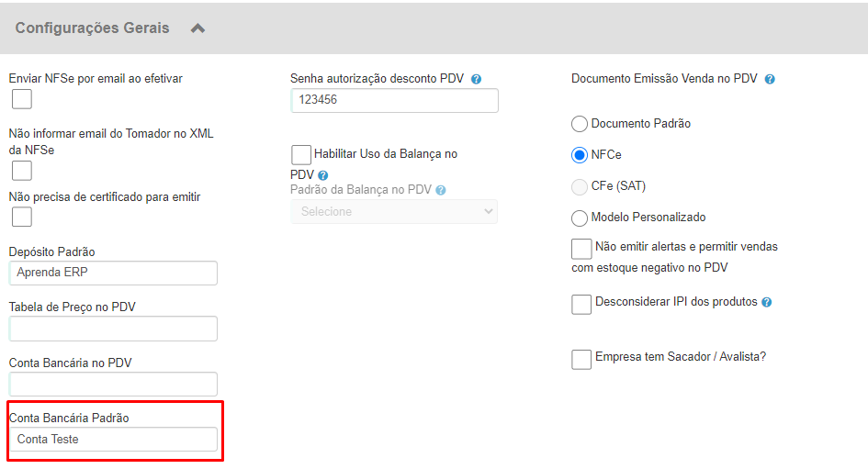
Task: Open help icon beside Documento Emissão Venda
Action: coord(770,79)
